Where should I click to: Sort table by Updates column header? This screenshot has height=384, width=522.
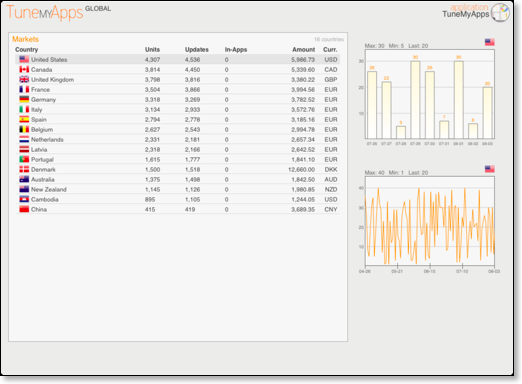coord(197,50)
